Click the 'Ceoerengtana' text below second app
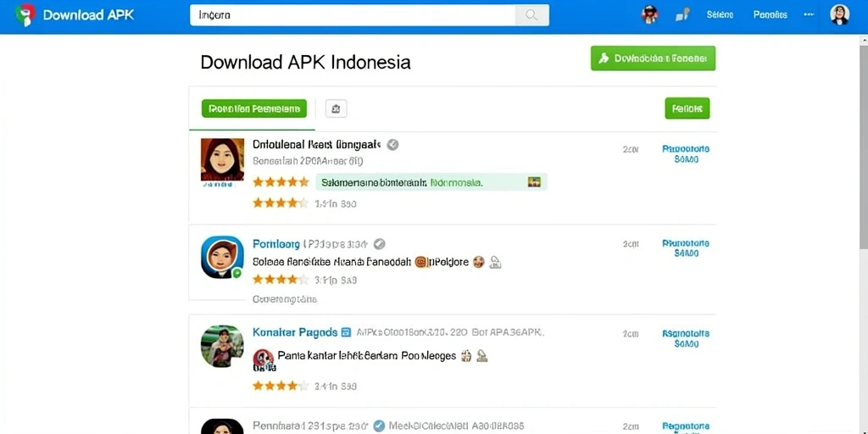 pos(285,299)
